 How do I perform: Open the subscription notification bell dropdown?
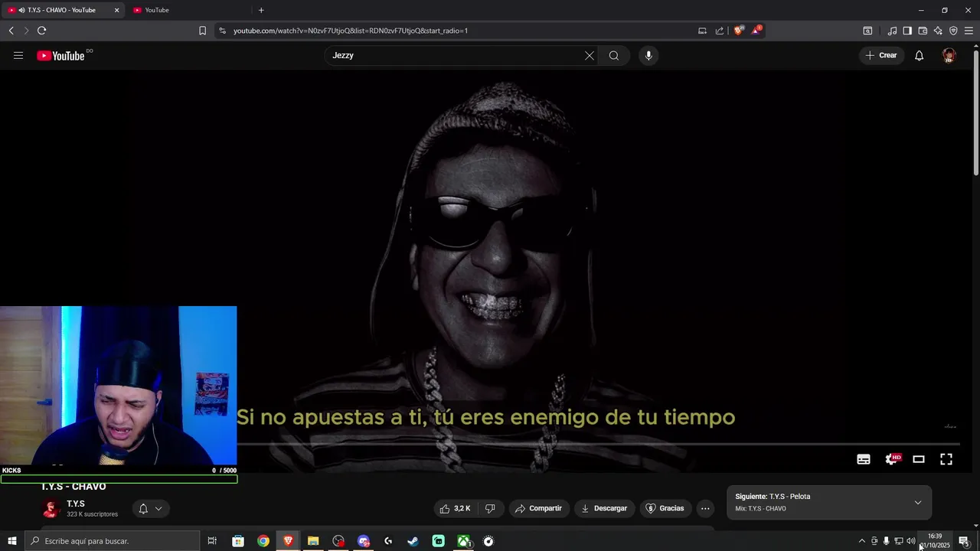coord(150,508)
